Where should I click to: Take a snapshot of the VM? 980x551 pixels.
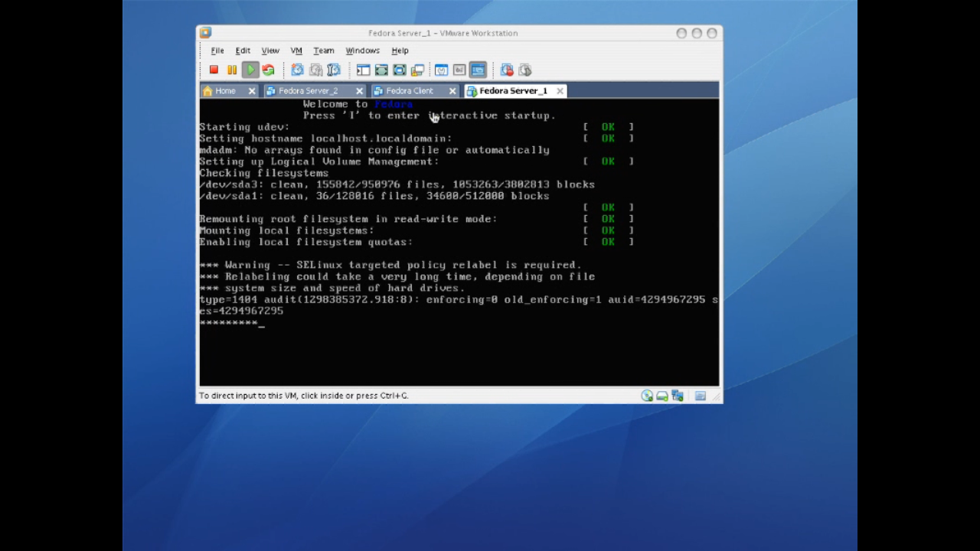[297, 70]
